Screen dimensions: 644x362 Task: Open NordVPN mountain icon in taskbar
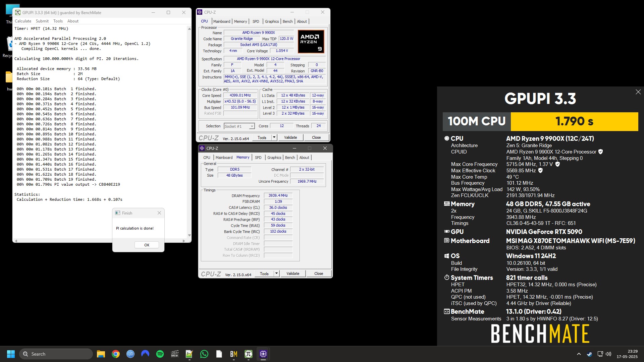click(x=145, y=354)
